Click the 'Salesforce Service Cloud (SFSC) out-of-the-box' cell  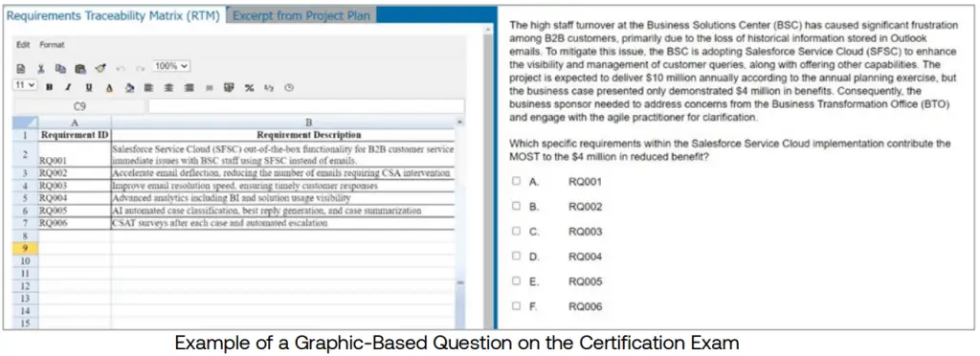(x=283, y=154)
